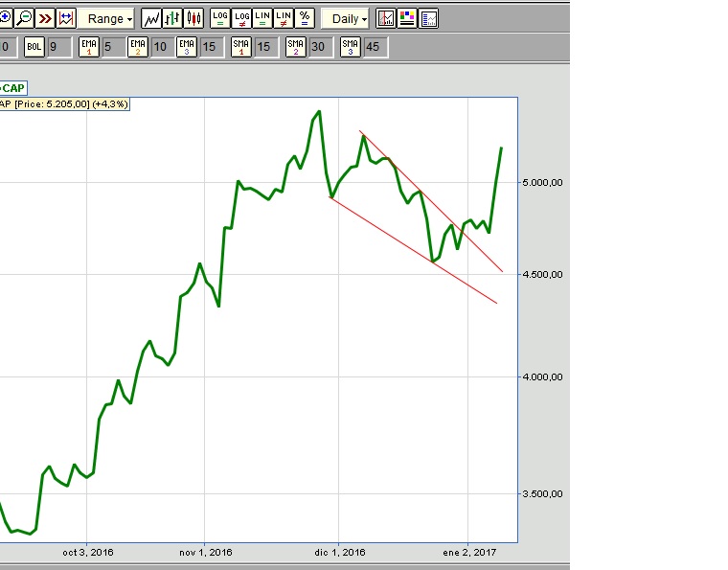Click the dic 1, 2016 date label
728x570 pixels.
pyautogui.click(x=340, y=553)
